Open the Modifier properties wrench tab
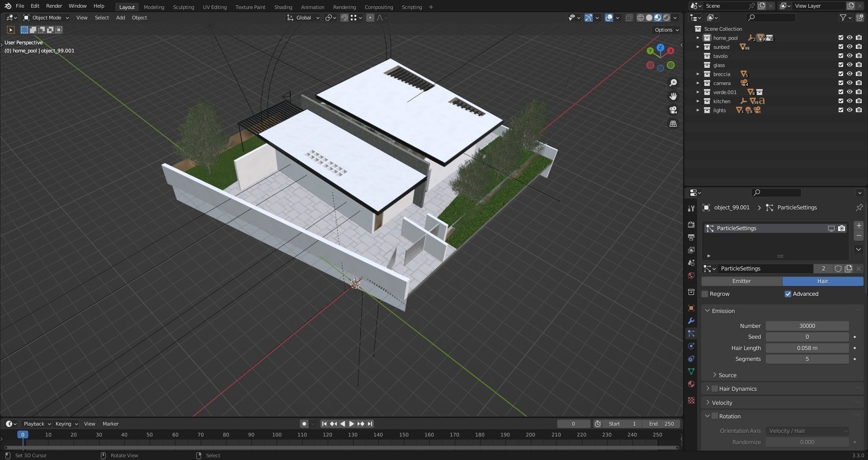The width and height of the screenshot is (868, 460). 691,321
